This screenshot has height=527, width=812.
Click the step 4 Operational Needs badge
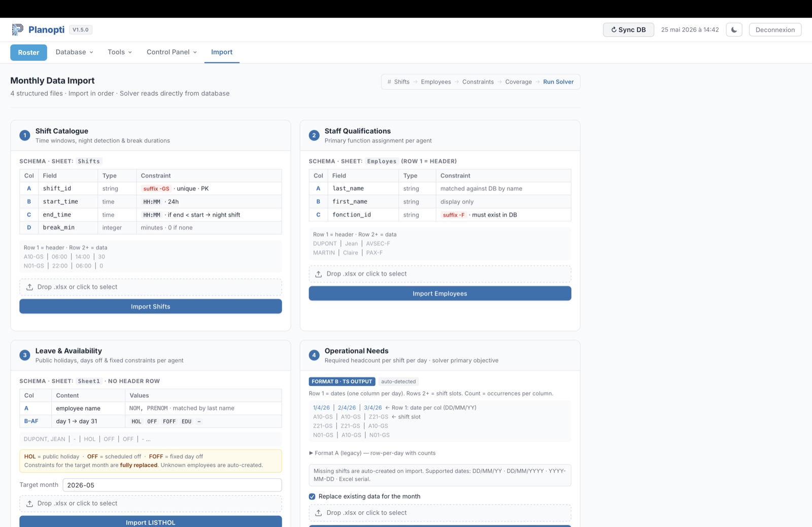click(314, 355)
